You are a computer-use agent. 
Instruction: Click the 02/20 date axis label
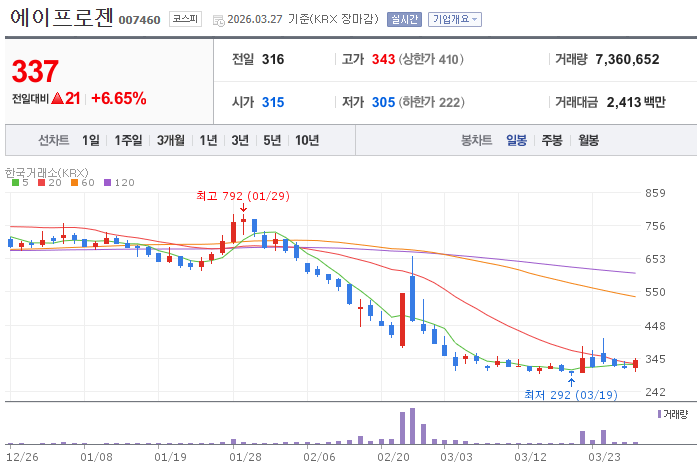pyautogui.click(x=393, y=457)
